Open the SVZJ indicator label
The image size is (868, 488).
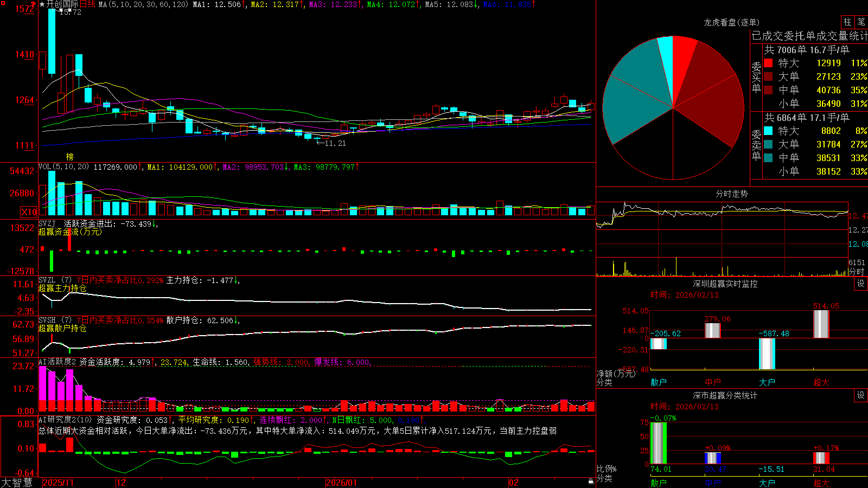[x=47, y=223]
